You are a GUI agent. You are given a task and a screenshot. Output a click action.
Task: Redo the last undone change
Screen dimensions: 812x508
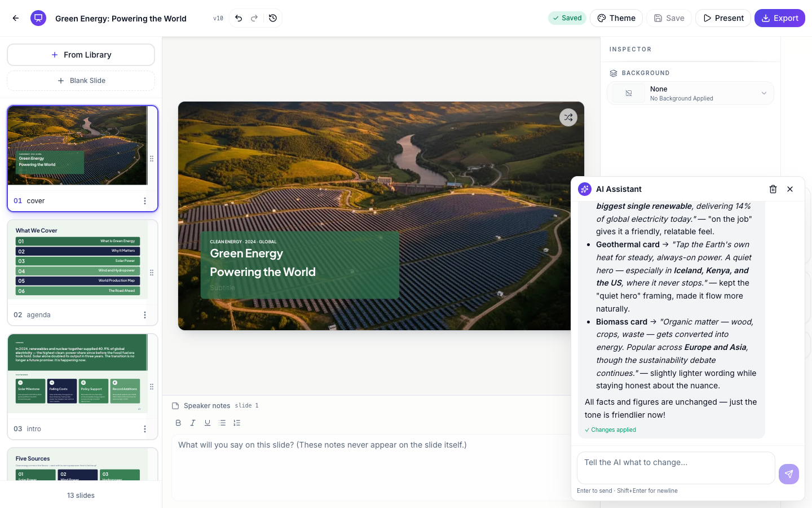[x=254, y=18]
